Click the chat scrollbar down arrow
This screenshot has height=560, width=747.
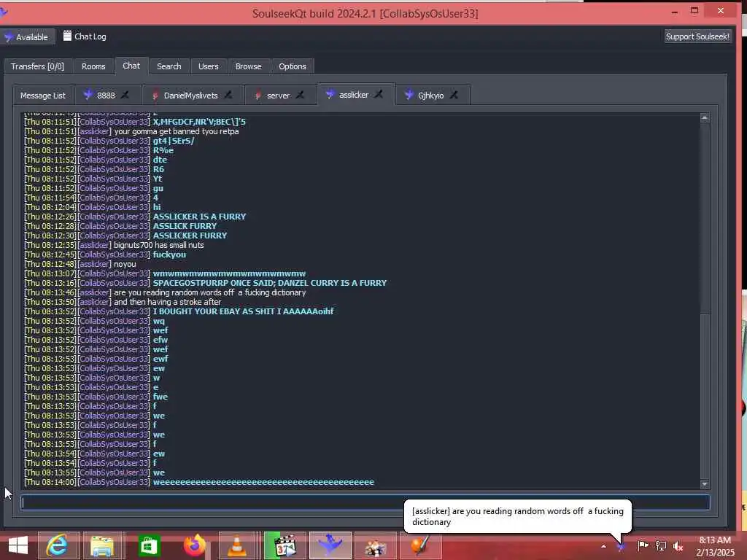click(x=705, y=484)
